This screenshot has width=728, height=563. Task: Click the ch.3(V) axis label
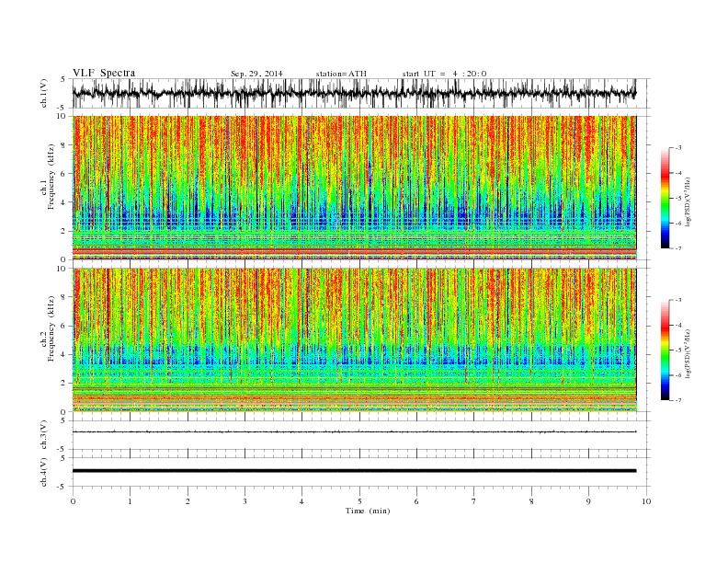point(44,435)
